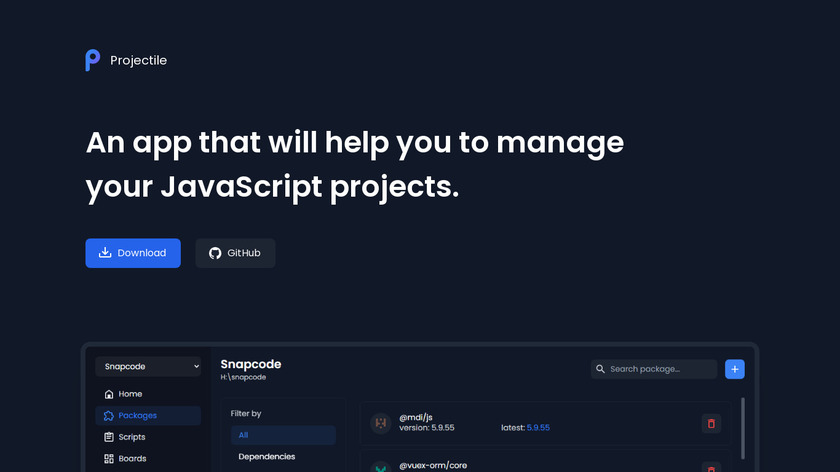Click the @mdi/js package name

[x=416, y=417]
